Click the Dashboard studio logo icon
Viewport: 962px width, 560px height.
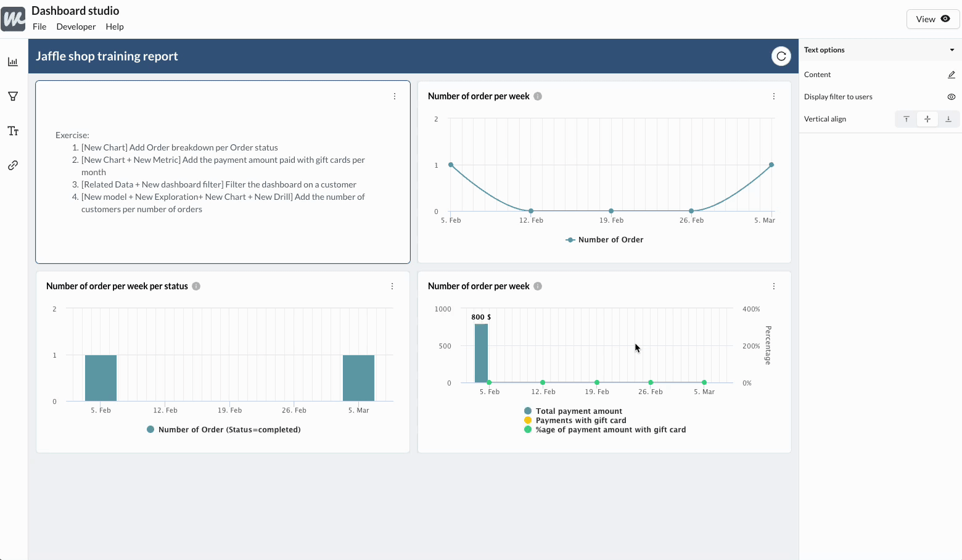pos(13,19)
